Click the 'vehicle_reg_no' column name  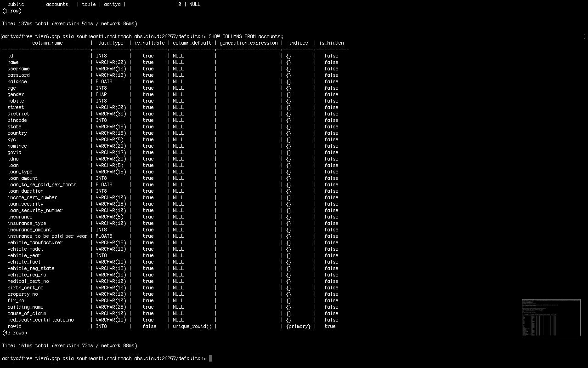click(27, 275)
